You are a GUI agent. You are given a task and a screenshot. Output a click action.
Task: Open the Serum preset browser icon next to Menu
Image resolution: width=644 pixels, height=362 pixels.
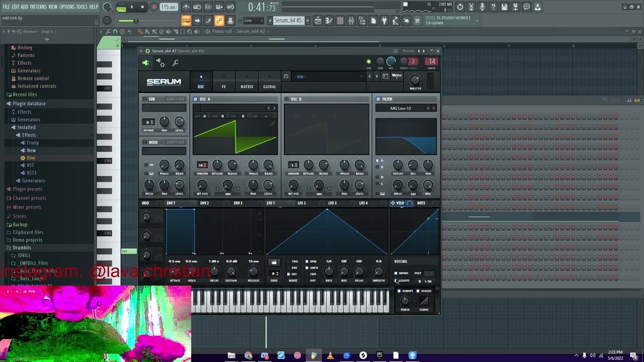385,76
